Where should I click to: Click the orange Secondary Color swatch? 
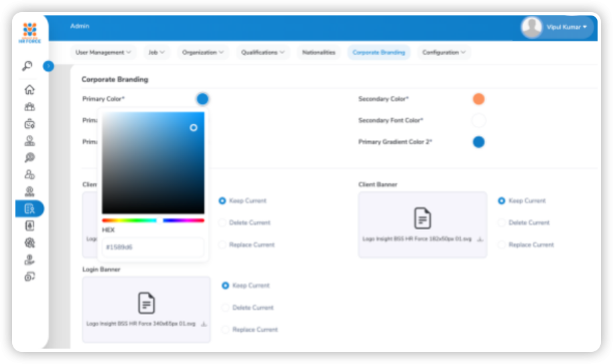tap(478, 99)
